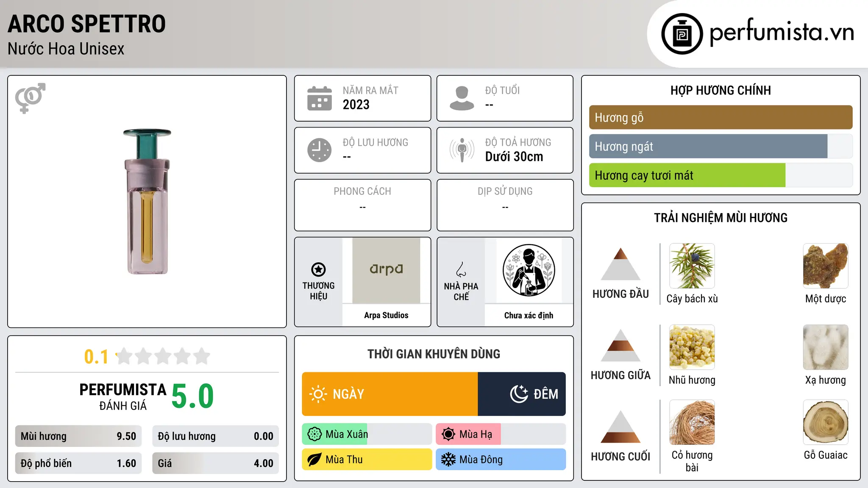The height and width of the screenshot is (488, 868).
Task: Click the nose icon above Nhà pha chế
Action: pyautogui.click(x=461, y=269)
